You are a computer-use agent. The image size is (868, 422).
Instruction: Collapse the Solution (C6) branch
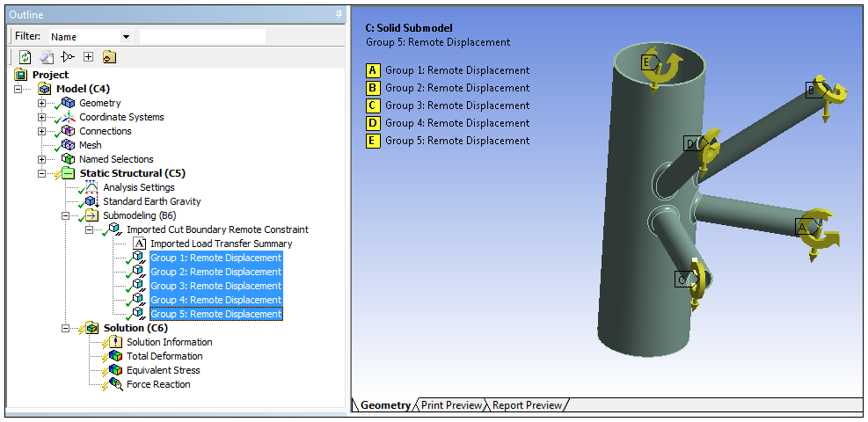tap(65, 328)
